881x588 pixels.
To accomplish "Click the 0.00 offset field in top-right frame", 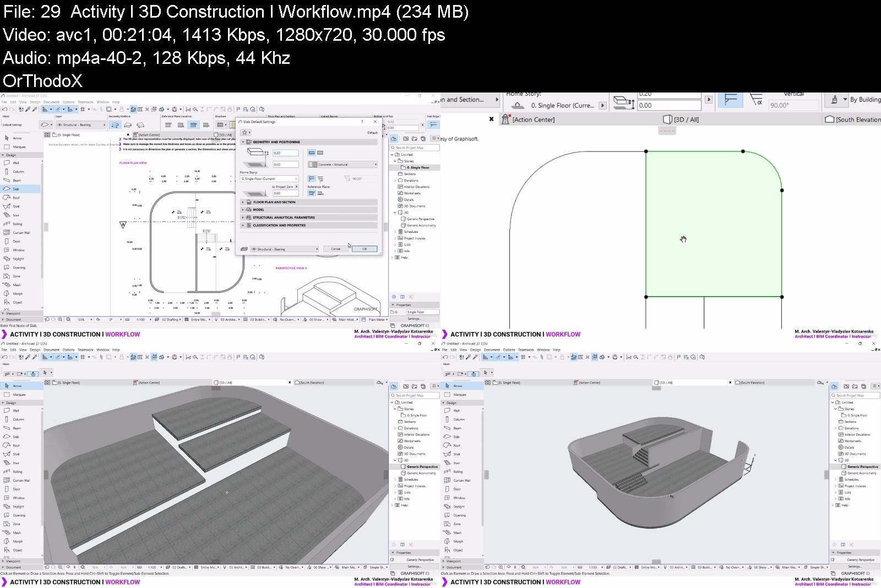I will pyautogui.click(x=670, y=105).
